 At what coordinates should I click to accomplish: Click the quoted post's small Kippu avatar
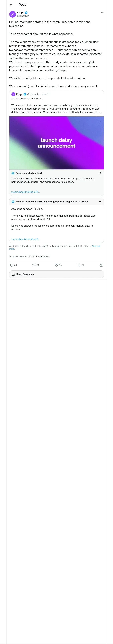click(x=13, y=94)
